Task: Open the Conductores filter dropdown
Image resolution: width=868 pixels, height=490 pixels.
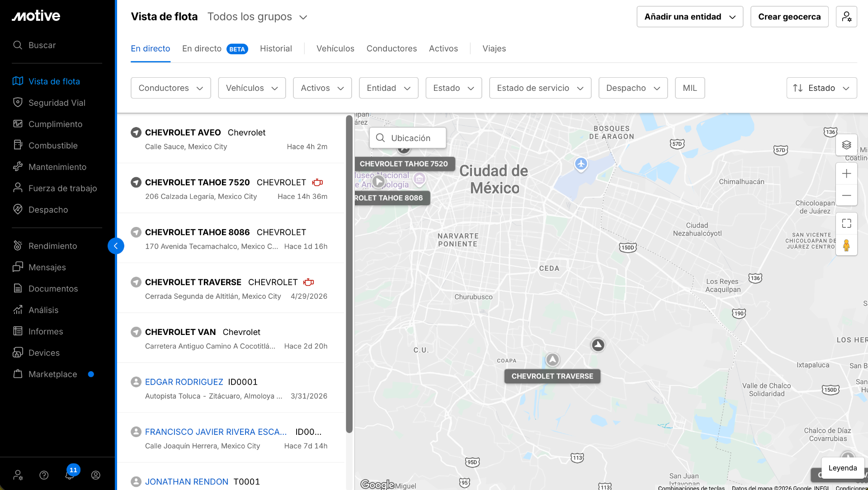Action: 171,88
